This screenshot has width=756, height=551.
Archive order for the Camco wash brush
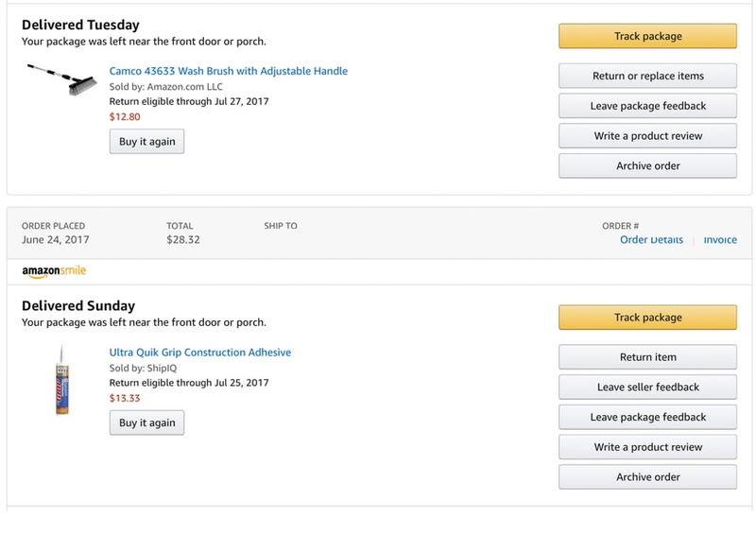click(647, 165)
